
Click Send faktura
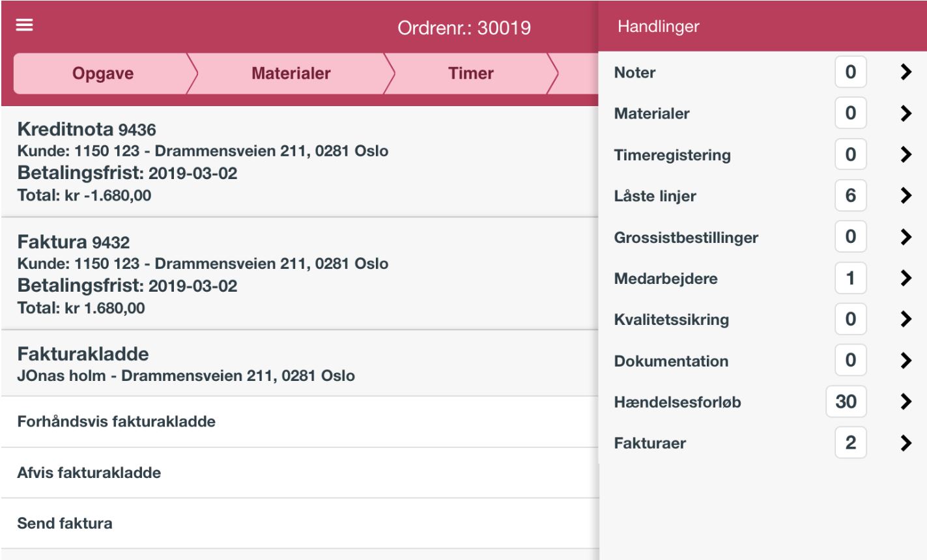(300, 524)
